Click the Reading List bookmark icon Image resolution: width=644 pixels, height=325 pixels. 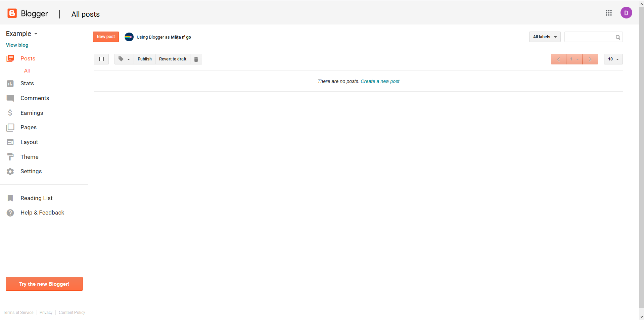[x=10, y=198]
